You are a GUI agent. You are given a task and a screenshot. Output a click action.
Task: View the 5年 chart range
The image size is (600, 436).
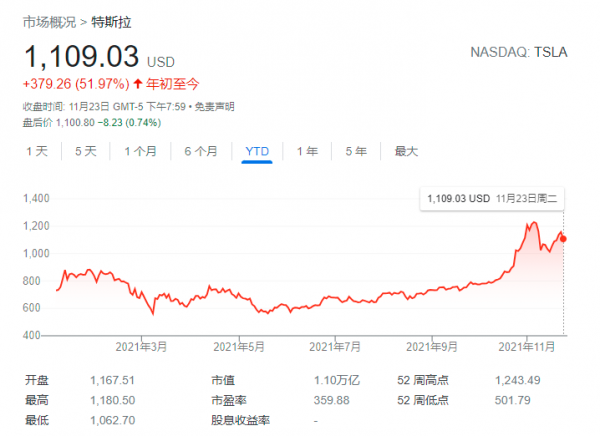point(356,151)
